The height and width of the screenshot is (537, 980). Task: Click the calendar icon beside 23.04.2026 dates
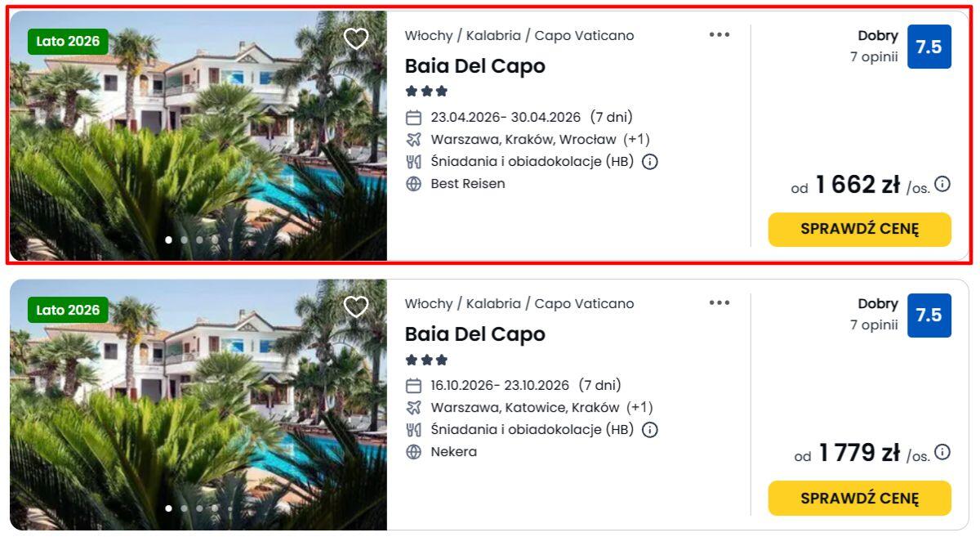[x=414, y=118]
